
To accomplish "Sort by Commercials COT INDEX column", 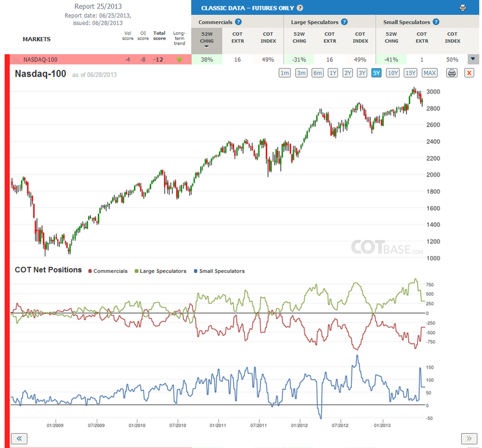I will click(268, 38).
